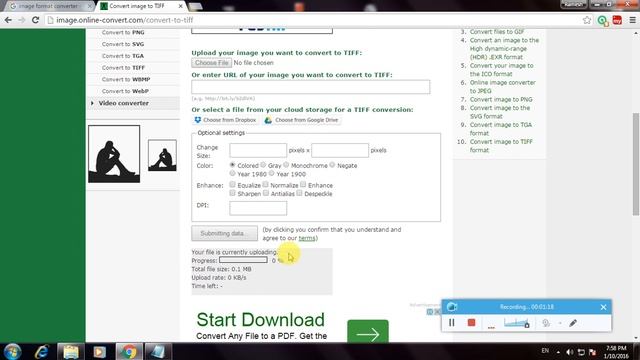Click the browser address bar URL
Image resolution: width=640 pixels, height=360 pixels.
tap(125, 20)
